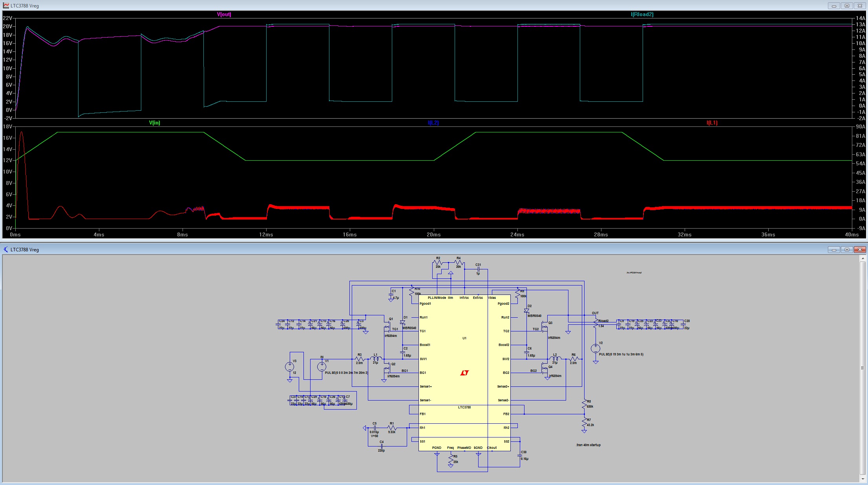Select resistor R1 symbol (9.53k)
The image size is (868, 485).
click(392, 428)
